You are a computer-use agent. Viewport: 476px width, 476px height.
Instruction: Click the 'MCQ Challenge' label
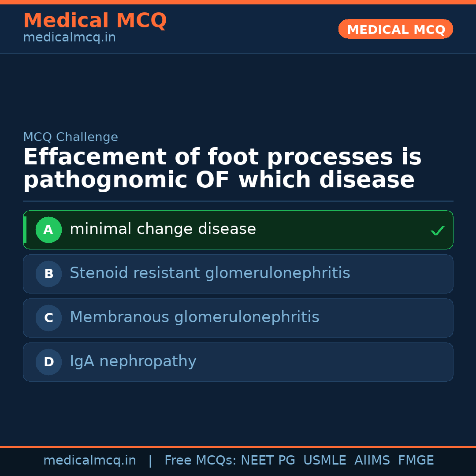(71, 137)
